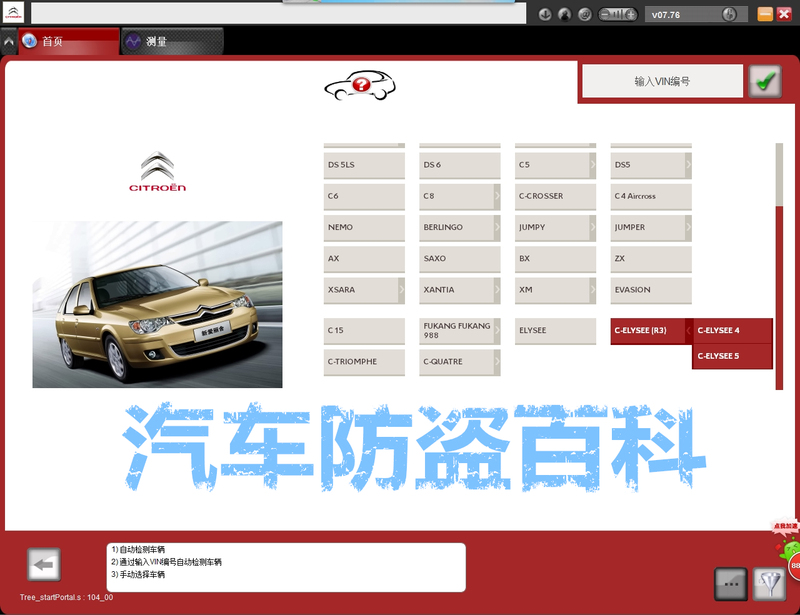Click the globe icon on the 首页 tab
This screenshot has height=615, width=800.
click(x=30, y=41)
